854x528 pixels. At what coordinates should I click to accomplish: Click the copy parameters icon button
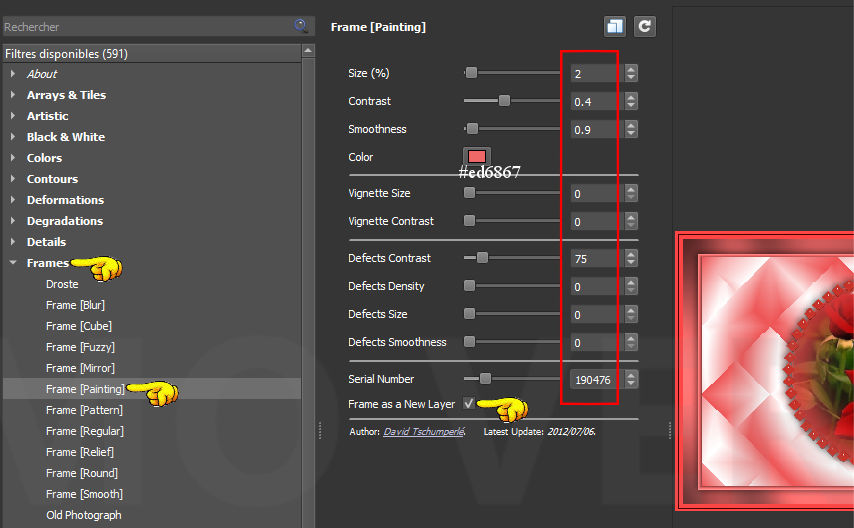coord(615,27)
